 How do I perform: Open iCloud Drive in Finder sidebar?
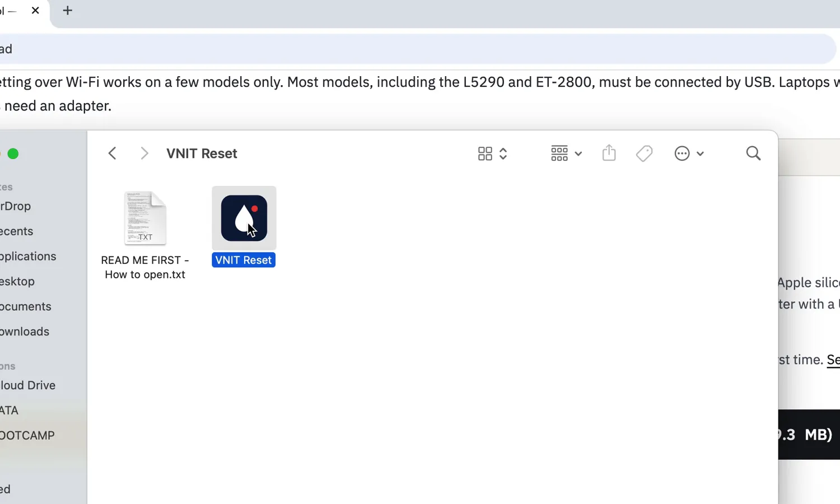pos(27,385)
